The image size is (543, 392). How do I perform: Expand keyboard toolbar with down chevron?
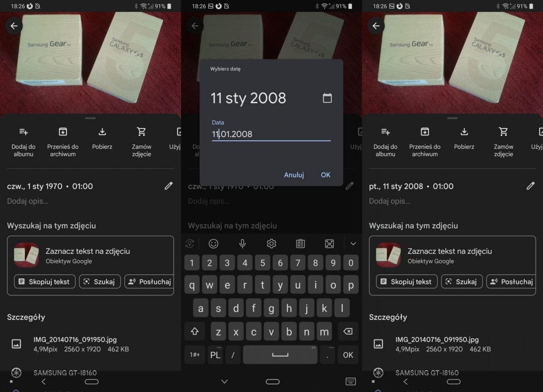tap(353, 244)
